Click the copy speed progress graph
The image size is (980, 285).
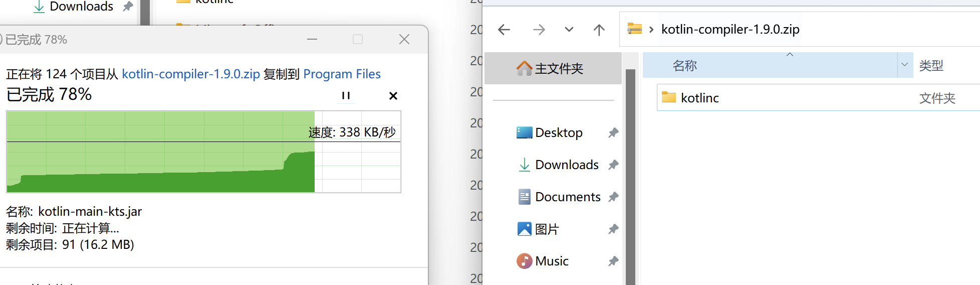(203, 152)
